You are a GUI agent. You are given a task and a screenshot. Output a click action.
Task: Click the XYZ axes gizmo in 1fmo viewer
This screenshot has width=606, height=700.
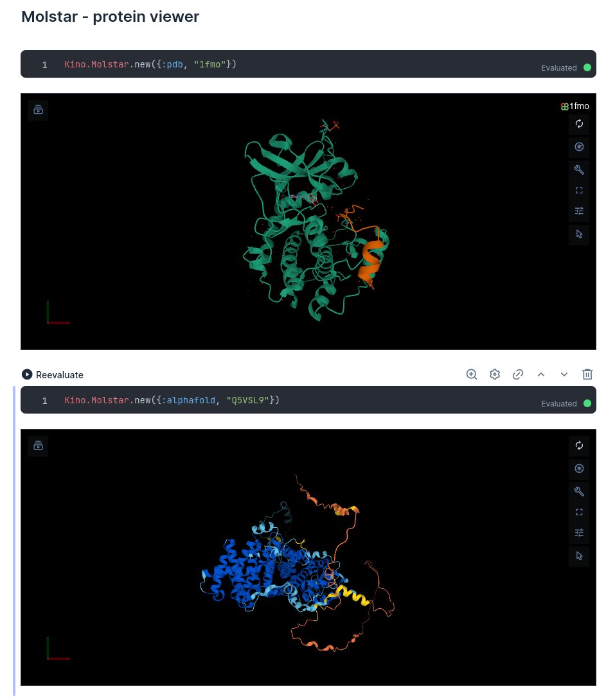coord(58,313)
